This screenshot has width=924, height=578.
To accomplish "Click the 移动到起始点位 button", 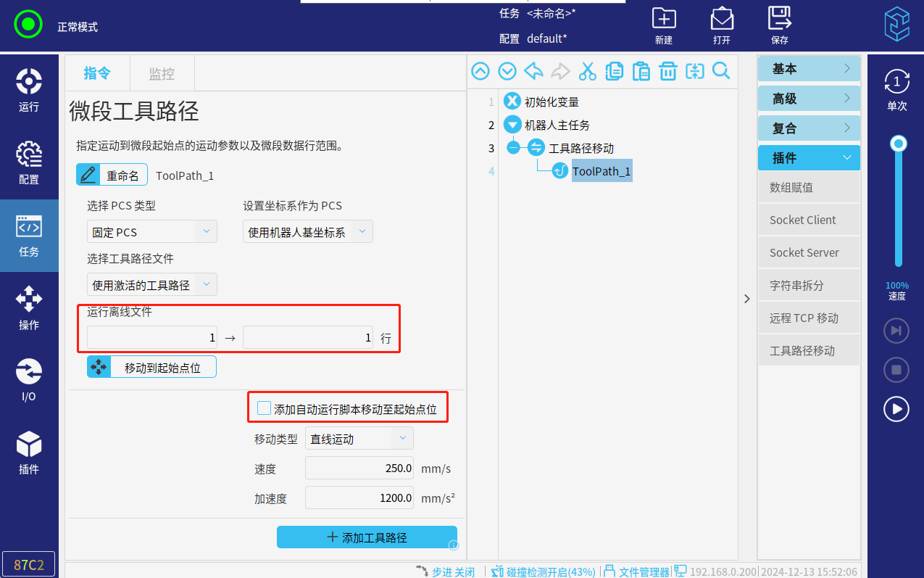I will 151,368.
